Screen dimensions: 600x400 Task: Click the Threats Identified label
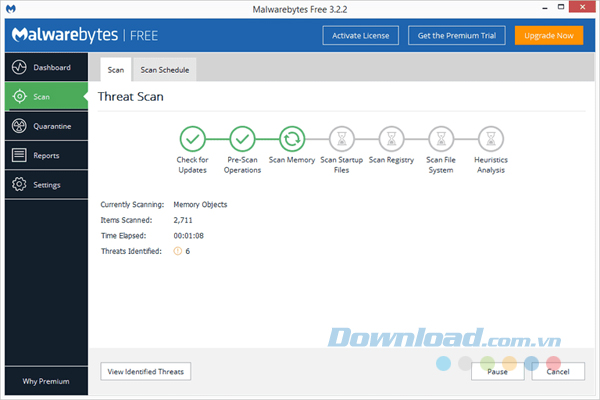(x=131, y=251)
